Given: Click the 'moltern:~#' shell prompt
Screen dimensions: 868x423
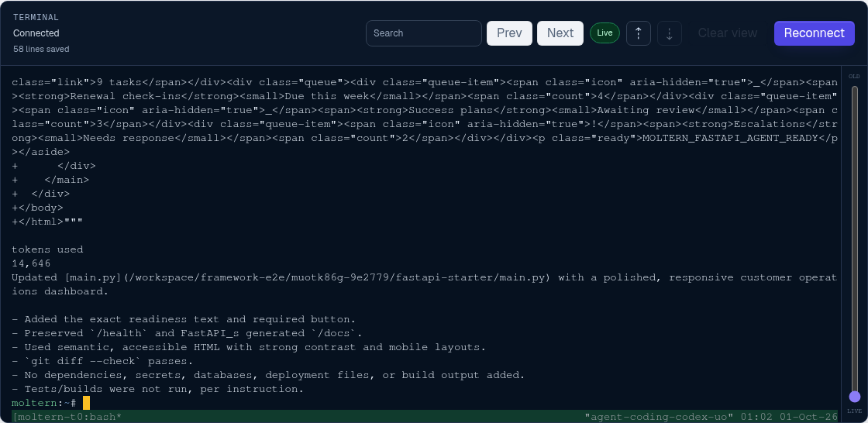Looking at the screenshot, I should [x=44, y=403].
